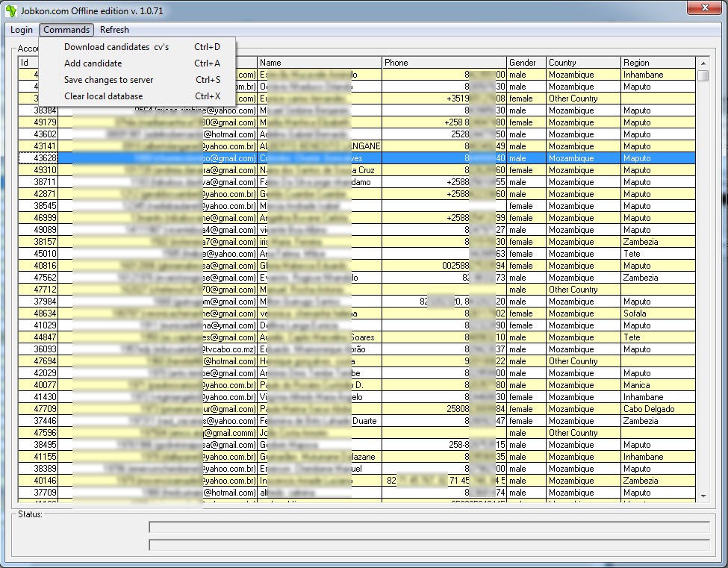Click the table scrollbar up arrow
This screenshot has width=728, height=568.
coord(703,63)
